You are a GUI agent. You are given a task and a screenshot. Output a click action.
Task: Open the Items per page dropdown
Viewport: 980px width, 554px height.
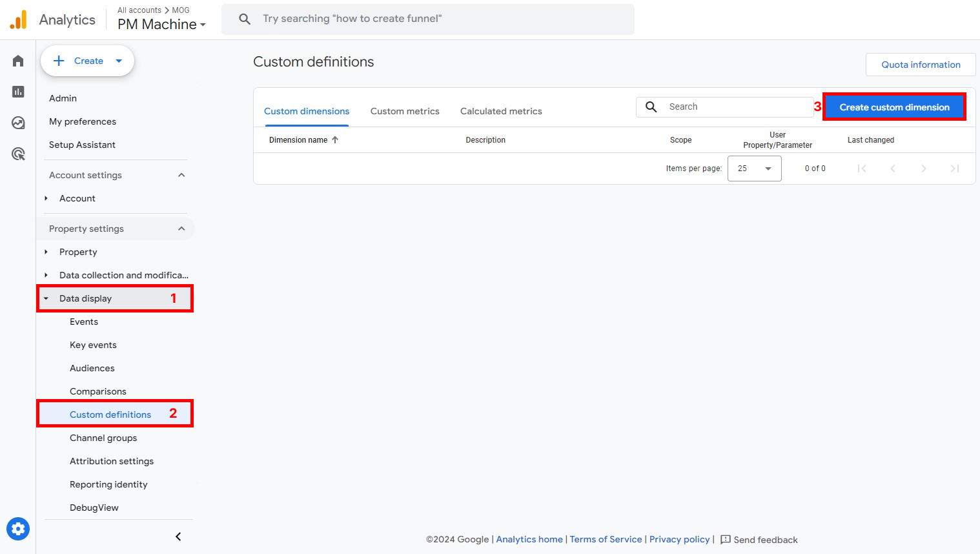pyautogui.click(x=755, y=169)
